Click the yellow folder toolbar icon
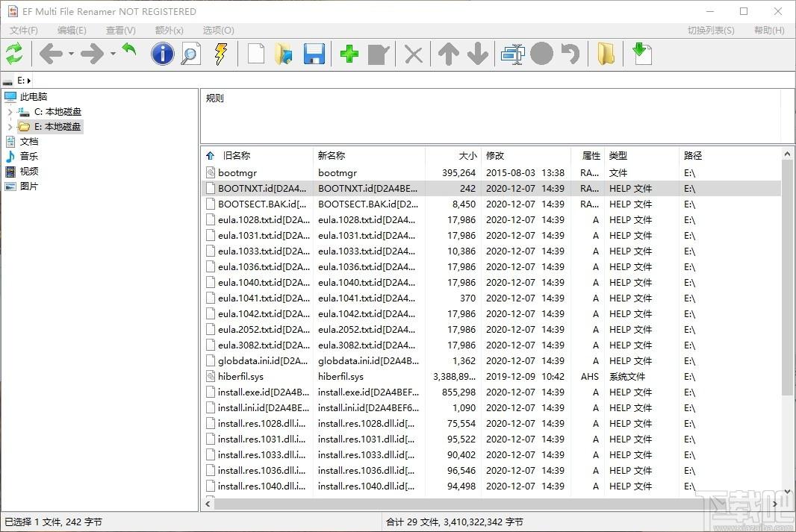 pyautogui.click(x=606, y=54)
